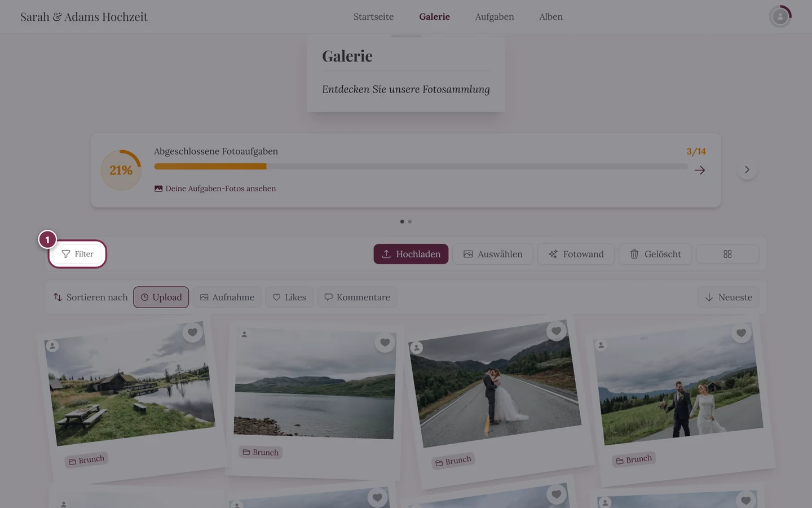This screenshot has height=508, width=812.
Task: Open the grid layout view button
Action: 727,254
